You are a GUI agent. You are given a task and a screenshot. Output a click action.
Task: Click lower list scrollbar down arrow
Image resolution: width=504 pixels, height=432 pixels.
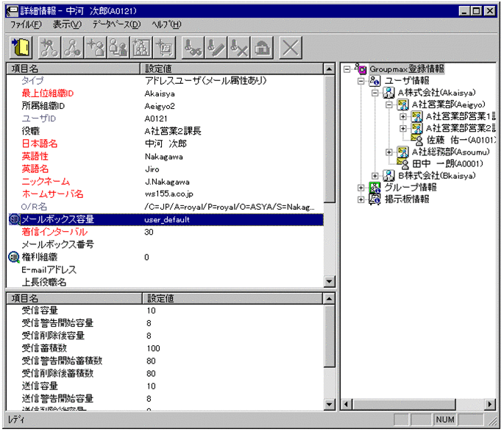(329, 404)
